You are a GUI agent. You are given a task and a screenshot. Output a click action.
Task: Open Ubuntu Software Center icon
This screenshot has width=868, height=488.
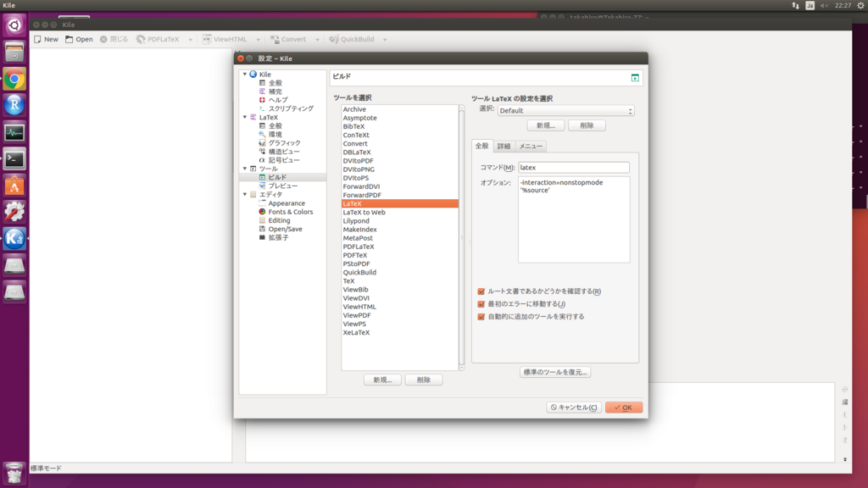click(14, 185)
